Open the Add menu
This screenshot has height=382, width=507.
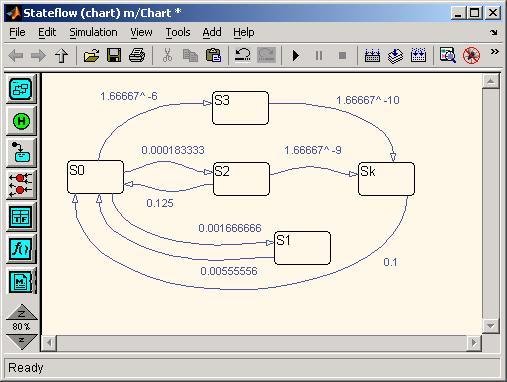[x=212, y=32]
